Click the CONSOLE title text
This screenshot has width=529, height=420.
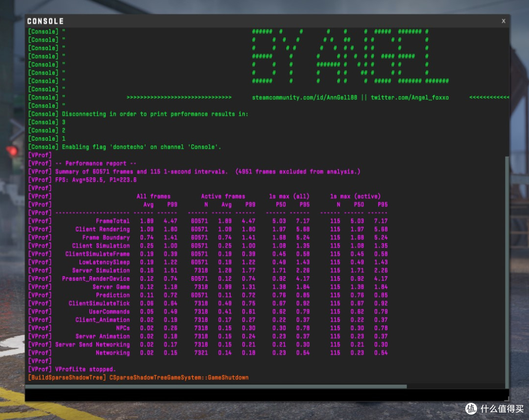(45, 21)
